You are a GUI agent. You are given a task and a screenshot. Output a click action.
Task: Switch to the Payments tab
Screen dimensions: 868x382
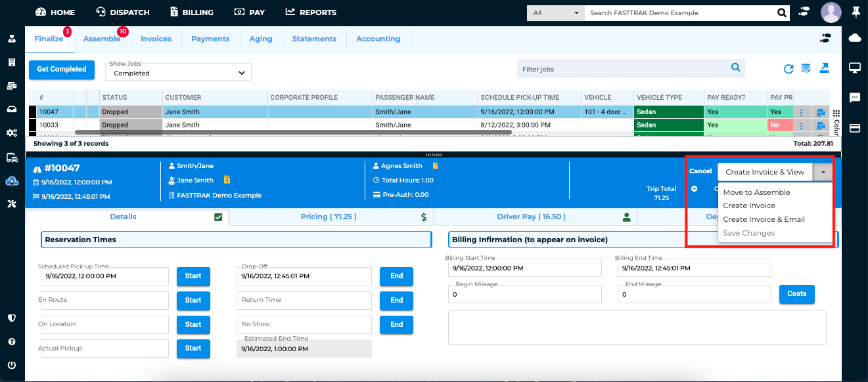click(x=210, y=39)
